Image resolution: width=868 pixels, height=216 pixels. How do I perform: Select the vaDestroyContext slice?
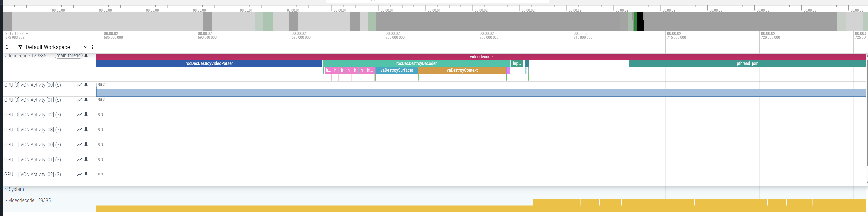(x=462, y=70)
